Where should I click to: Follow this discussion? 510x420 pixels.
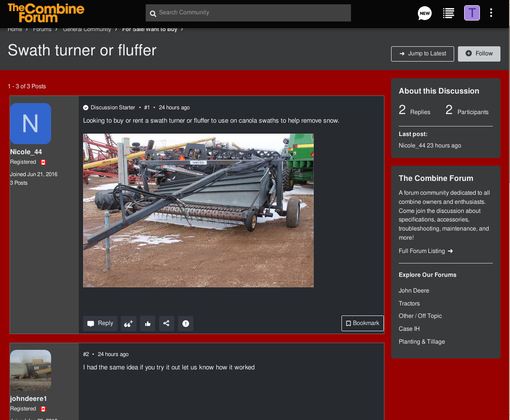[x=479, y=53]
